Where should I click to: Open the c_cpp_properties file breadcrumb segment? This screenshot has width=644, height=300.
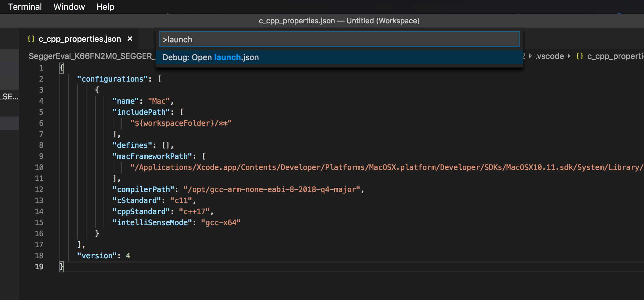pos(615,56)
